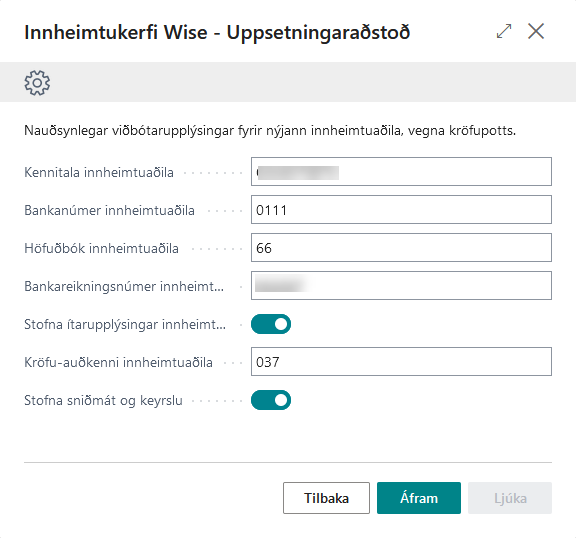The height and width of the screenshot is (538, 576).
Task: Select the Kröfu-auðkenni field containing 037
Action: tap(401, 362)
